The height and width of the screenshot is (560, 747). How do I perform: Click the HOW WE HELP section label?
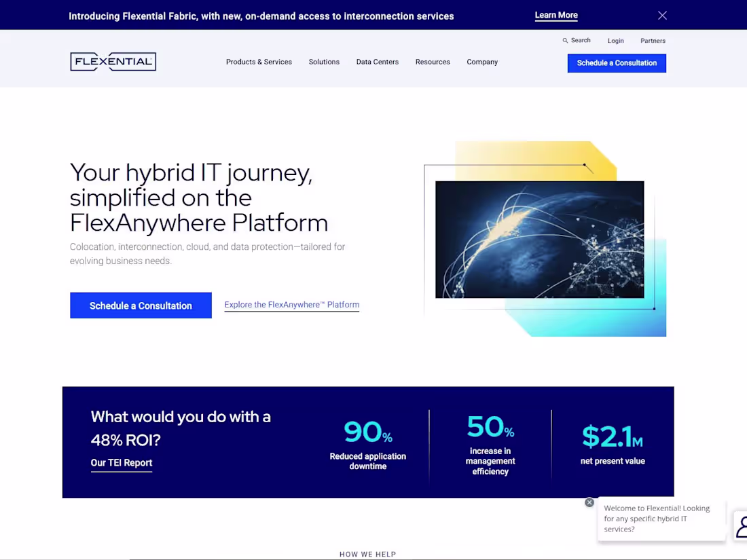pos(368,555)
